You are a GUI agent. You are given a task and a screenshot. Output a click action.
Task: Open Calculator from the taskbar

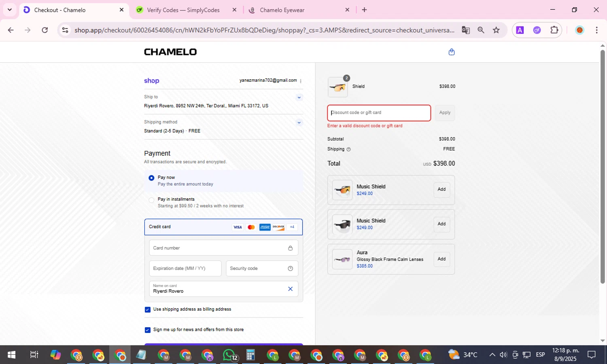point(250,355)
